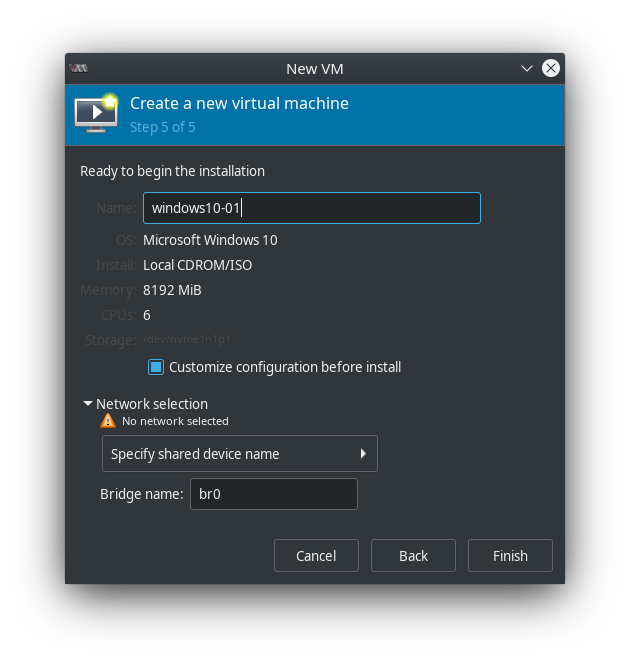630x661 pixels.
Task: Click the 8192 MiB memory value
Action: click(x=172, y=290)
